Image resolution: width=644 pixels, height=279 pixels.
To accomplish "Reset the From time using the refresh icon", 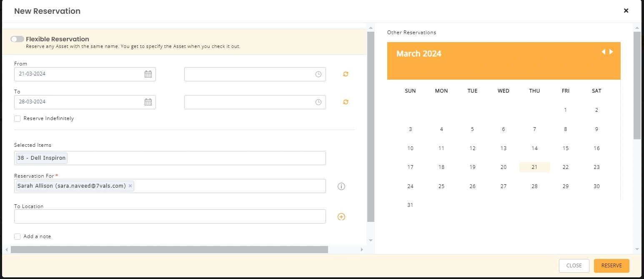I will pos(345,74).
